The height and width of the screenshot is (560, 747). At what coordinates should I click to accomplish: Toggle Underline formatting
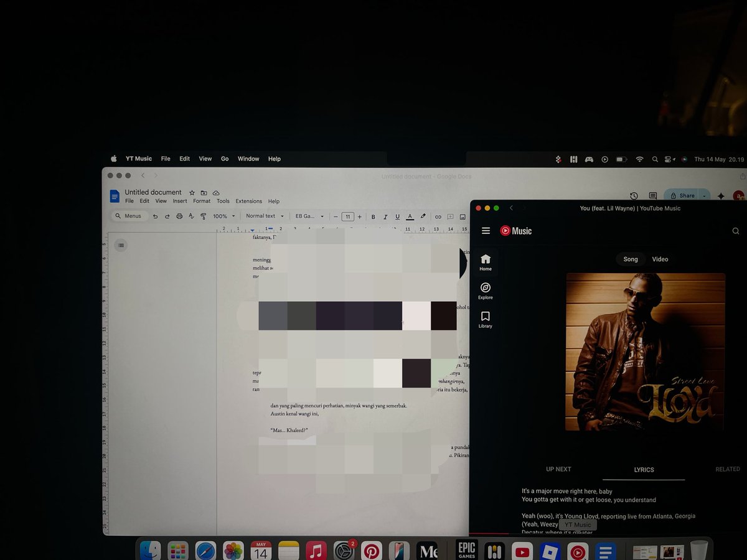click(x=397, y=217)
